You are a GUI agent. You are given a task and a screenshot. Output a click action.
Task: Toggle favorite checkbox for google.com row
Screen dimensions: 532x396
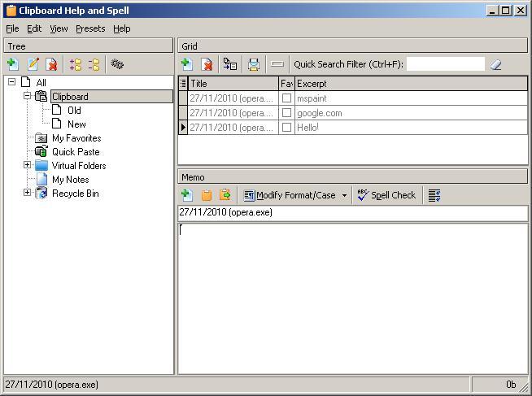[x=286, y=113]
